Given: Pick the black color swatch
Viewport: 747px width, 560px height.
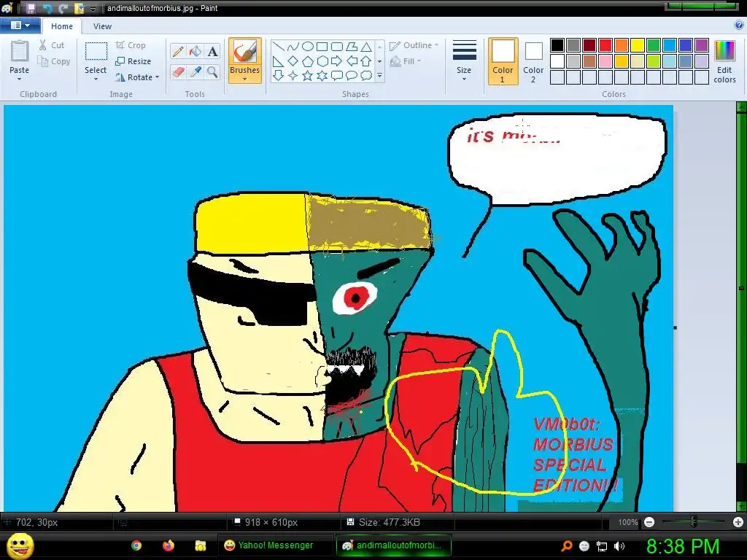Looking at the screenshot, I should tap(557, 45).
